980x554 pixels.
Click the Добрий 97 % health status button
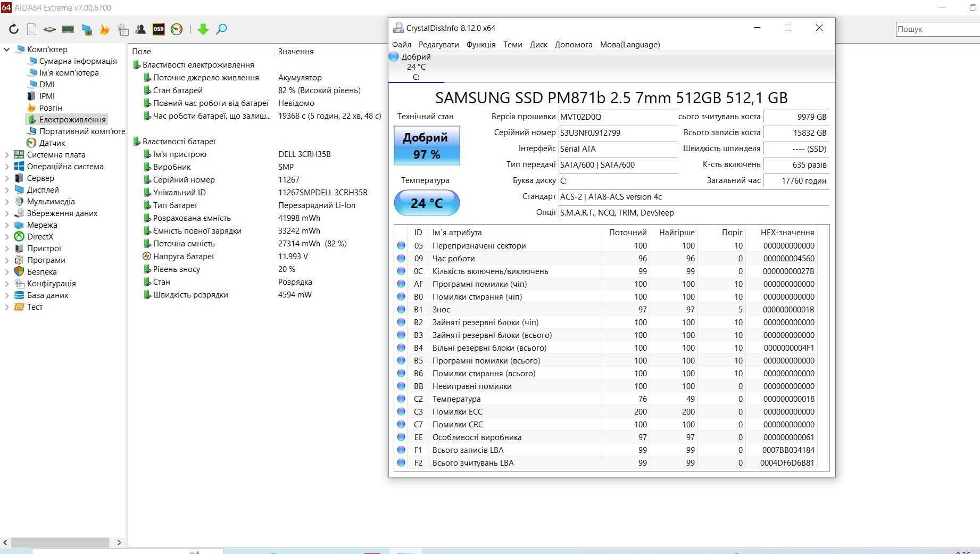coord(427,145)
